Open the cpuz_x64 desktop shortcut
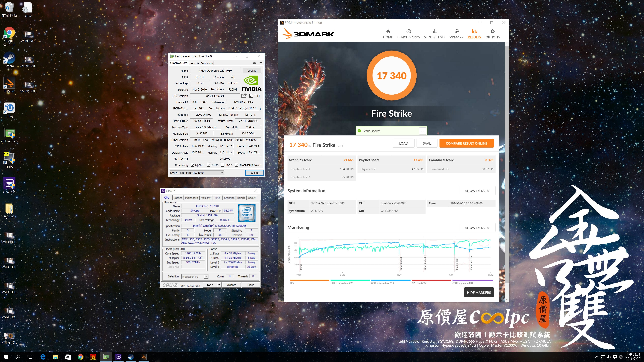The height and width of the screenshot is (362, 644). [x=9, y=185]
